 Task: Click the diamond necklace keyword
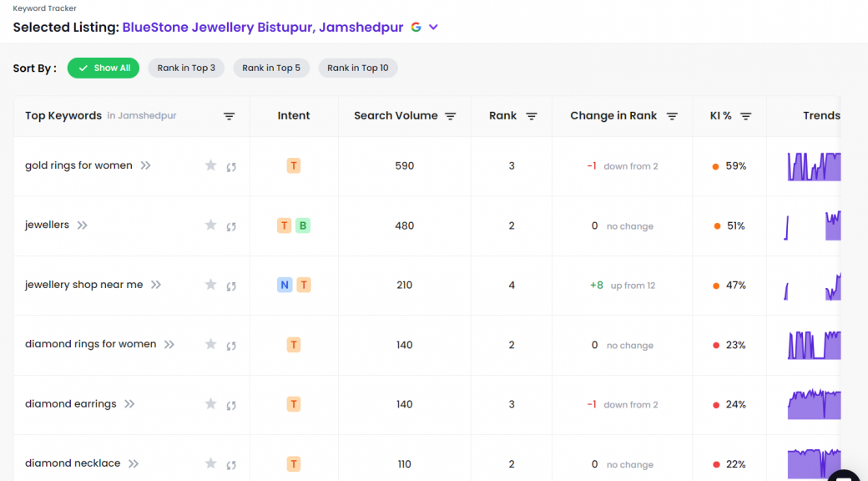point(73,463)
